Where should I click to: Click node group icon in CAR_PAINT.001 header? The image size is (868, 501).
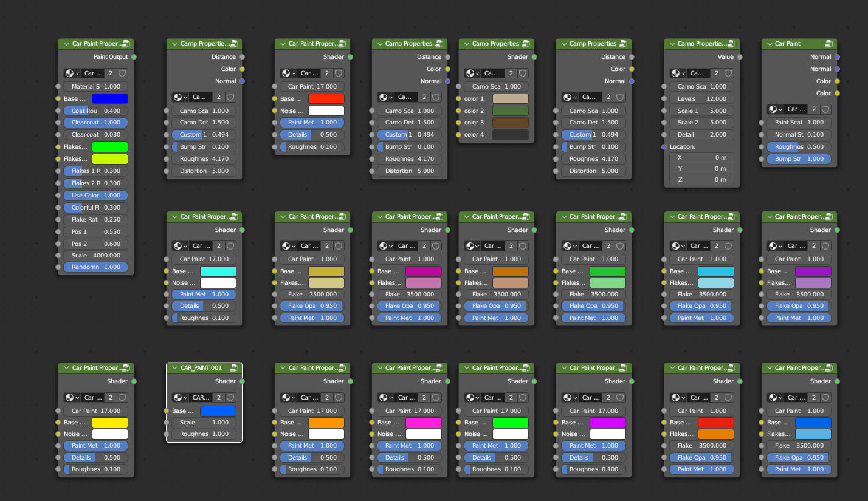click(234, 368)
